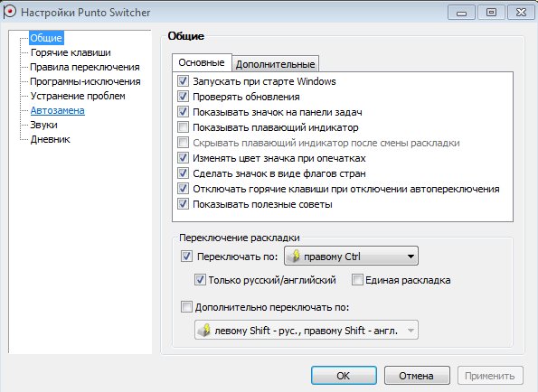Enable Показывать плавающий индикатор
This screenshot has height=392, width=538.
(x=183, y=127)
